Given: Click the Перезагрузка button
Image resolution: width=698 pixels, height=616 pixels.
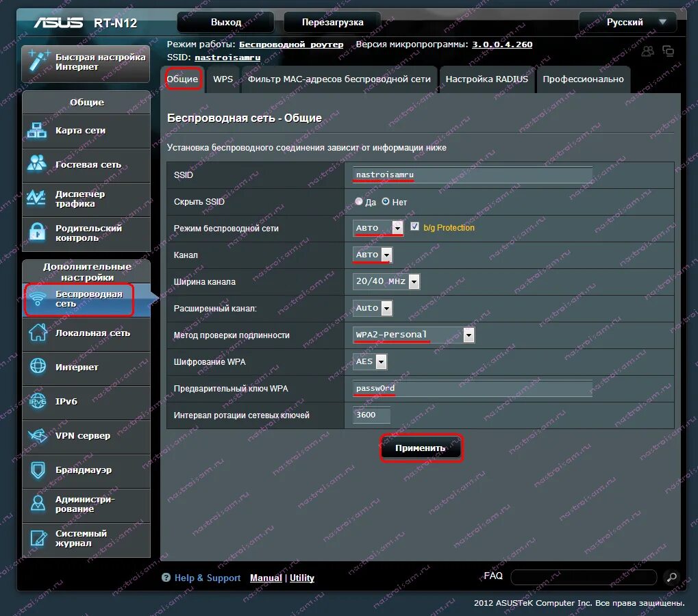Looking at the screenshot, I should (332, 22).
